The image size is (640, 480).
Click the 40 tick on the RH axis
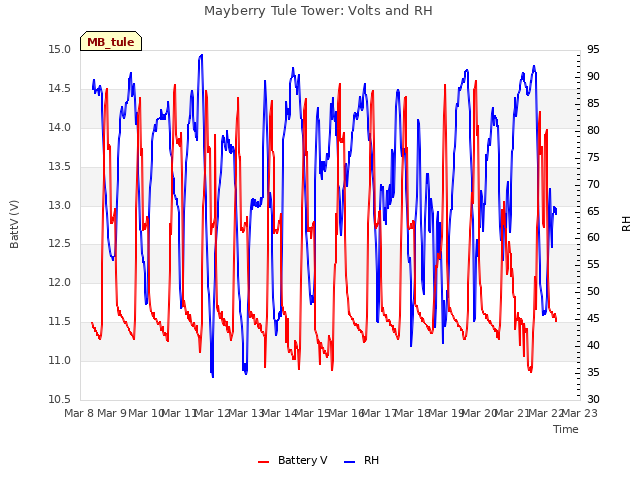(593, 345)
